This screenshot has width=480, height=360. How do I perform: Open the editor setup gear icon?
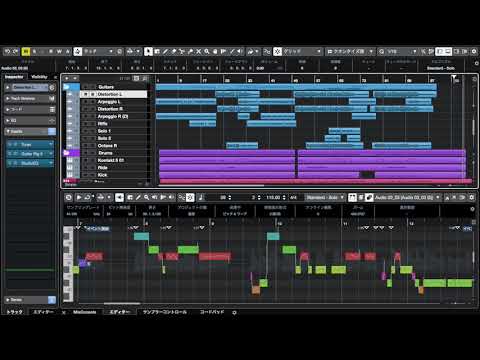tap(472, 198)
